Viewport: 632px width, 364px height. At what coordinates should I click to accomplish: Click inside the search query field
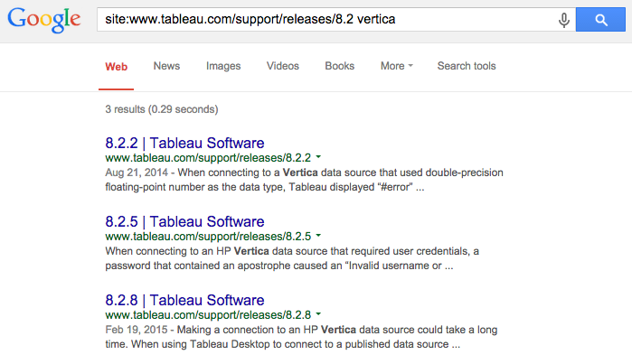point(325,20)
